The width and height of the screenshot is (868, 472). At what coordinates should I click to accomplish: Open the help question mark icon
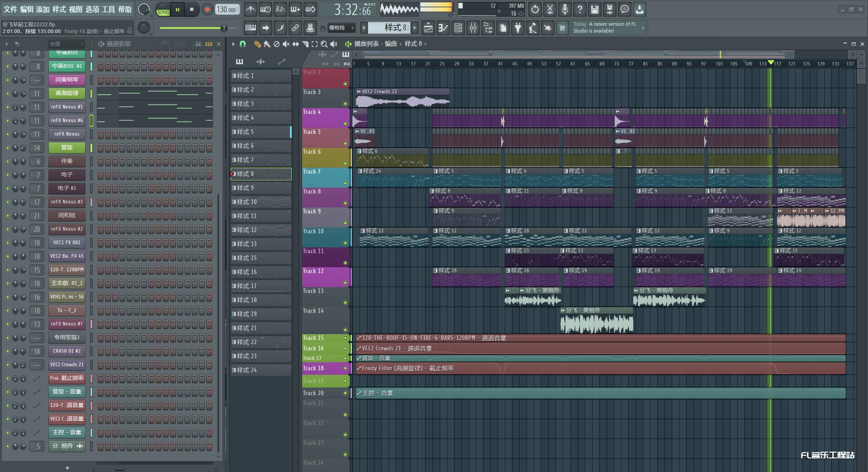[x=580, y=9]
